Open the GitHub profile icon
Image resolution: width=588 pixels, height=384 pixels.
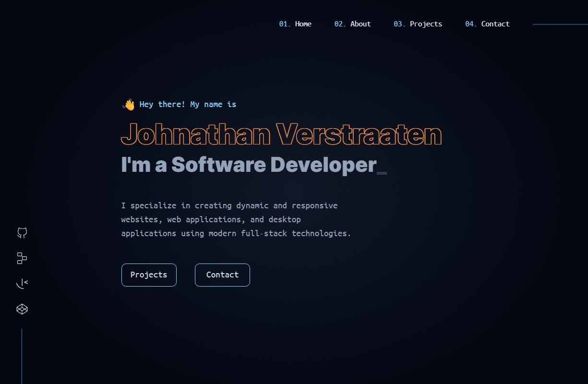pyautogui.click(x=22, y=233)
